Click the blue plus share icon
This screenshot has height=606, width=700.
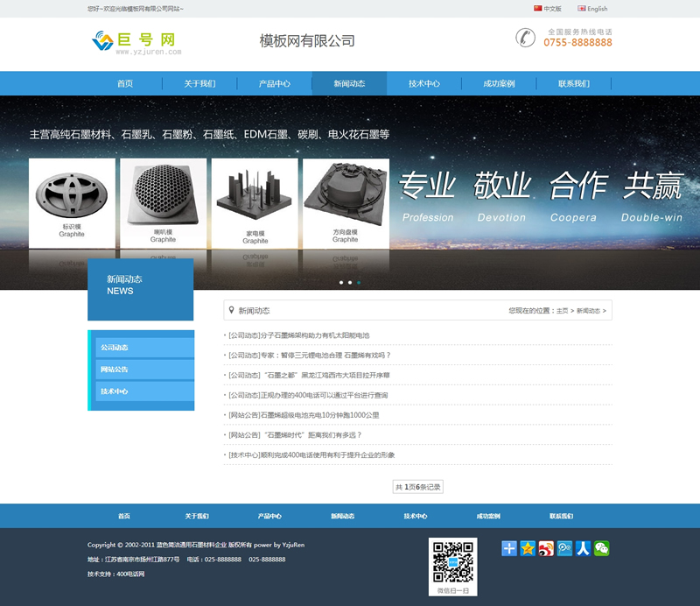coord(509,548)
